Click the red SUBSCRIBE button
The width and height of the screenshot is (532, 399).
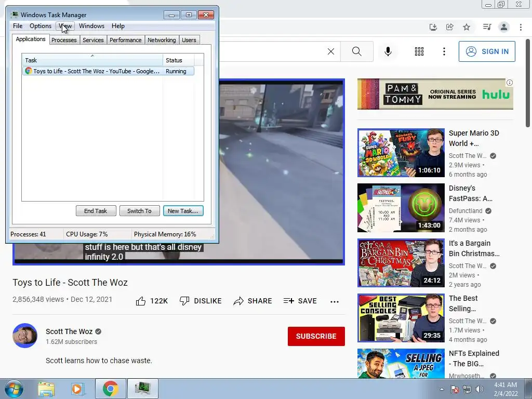click(316, 336)
